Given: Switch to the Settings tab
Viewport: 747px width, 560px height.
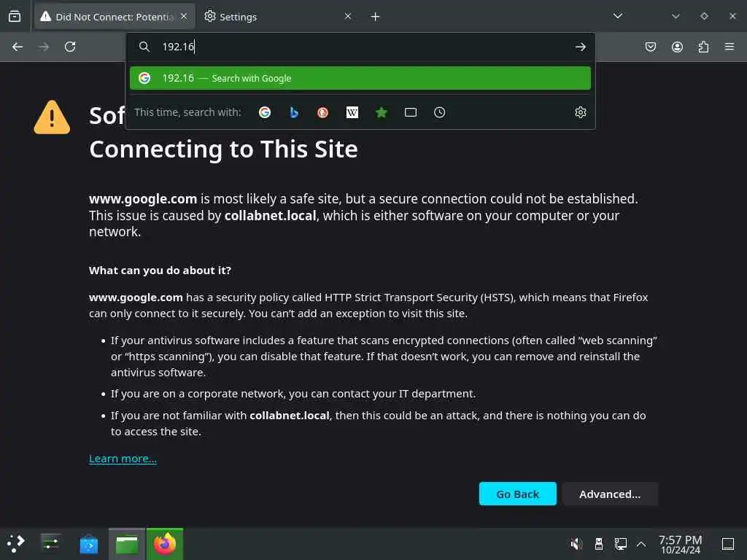Looking at the screenshot, I should [x=279, y=17].
